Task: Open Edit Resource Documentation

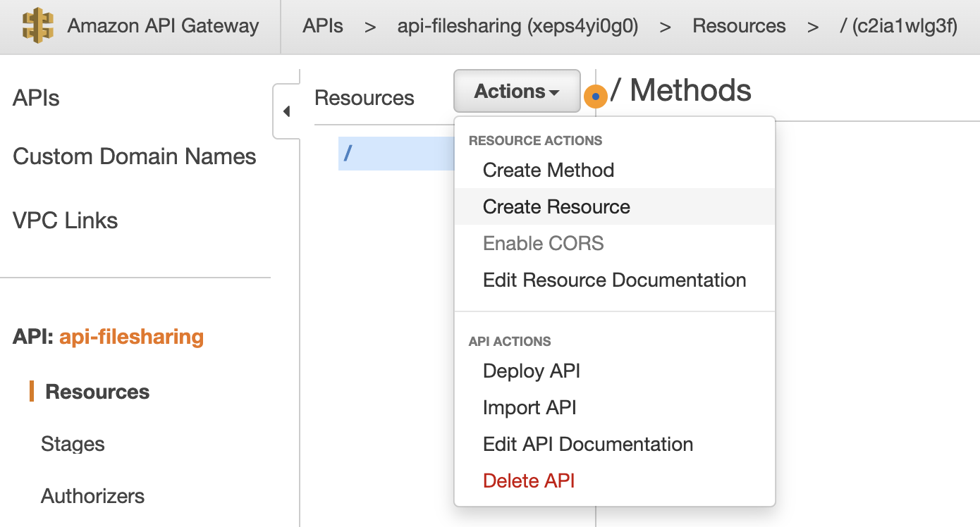Action: [x=614, y=280]
